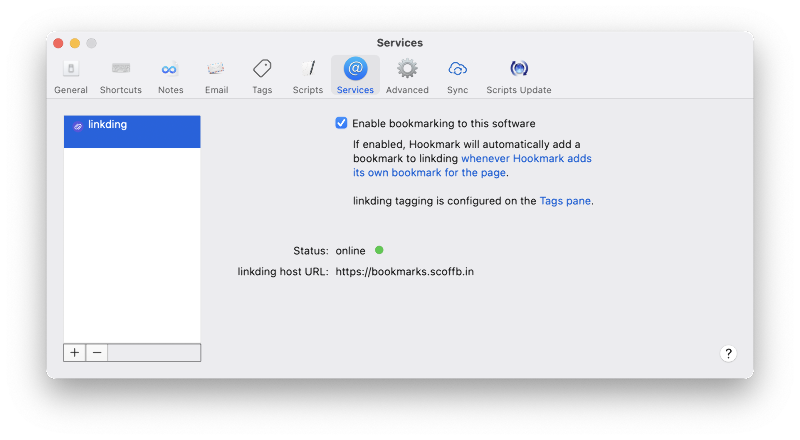Click the Services window title
The height and width of the screenshot is (440, 800).
coord(400,43)
